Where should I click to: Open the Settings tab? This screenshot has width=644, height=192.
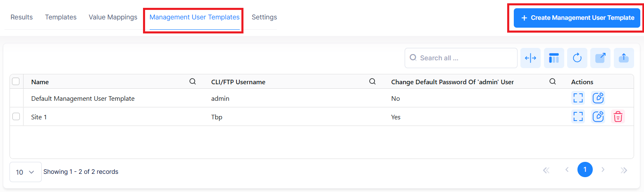click(x=264, y=17)
